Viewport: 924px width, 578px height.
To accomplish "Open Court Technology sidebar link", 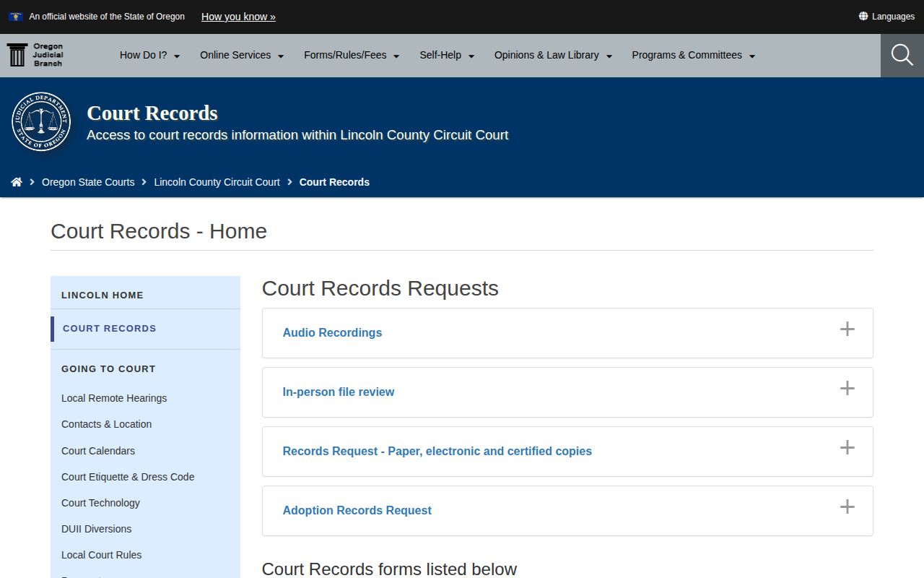I will tap(100, 503).
